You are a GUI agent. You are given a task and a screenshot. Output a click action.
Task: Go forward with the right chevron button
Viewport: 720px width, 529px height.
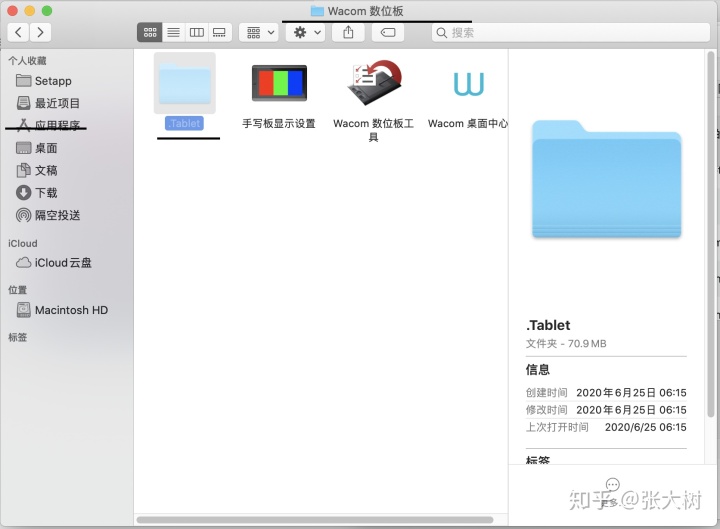click(x=40, y=32)
